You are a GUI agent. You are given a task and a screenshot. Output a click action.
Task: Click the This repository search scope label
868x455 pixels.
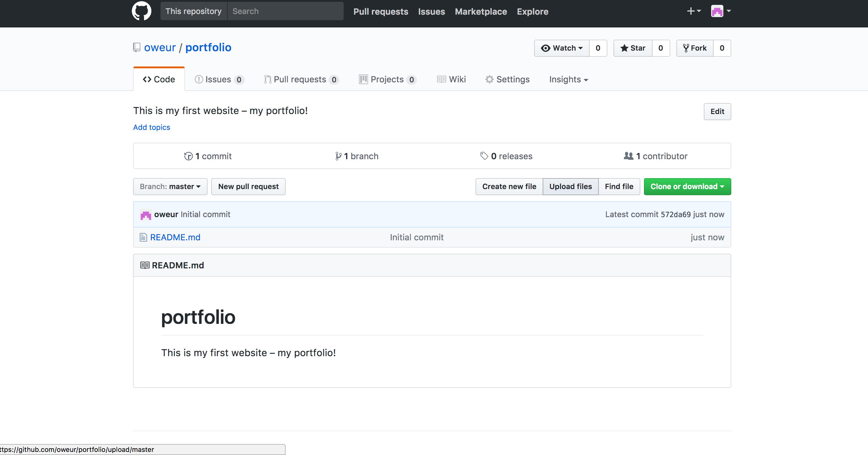click(193, 11)
